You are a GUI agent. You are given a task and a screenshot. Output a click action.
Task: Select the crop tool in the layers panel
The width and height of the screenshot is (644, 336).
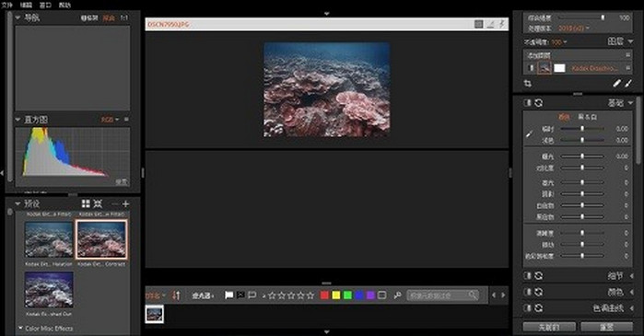[528, 83]
